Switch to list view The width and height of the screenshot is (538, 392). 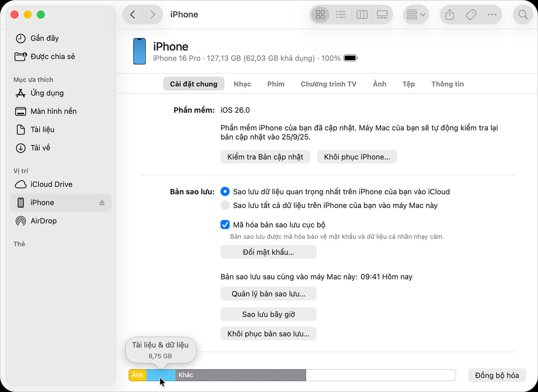[341, 15]
